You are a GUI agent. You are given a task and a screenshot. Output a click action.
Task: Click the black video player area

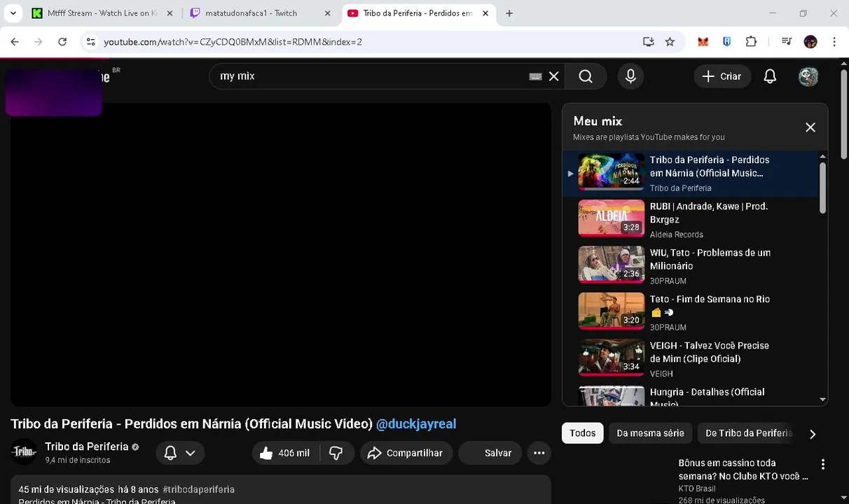click(x=280, y=255)
